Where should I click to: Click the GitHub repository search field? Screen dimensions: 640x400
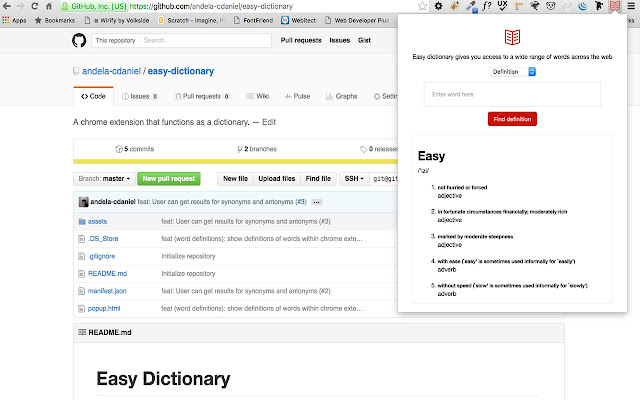tap(205, 40)
